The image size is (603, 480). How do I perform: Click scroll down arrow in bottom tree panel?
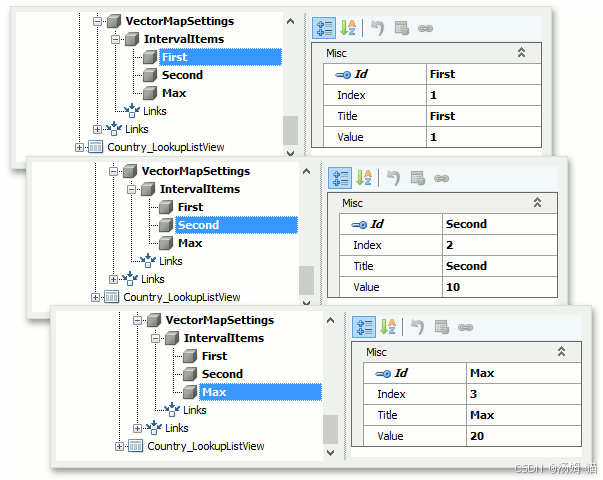pyautogui.click(x=330, y=453)
